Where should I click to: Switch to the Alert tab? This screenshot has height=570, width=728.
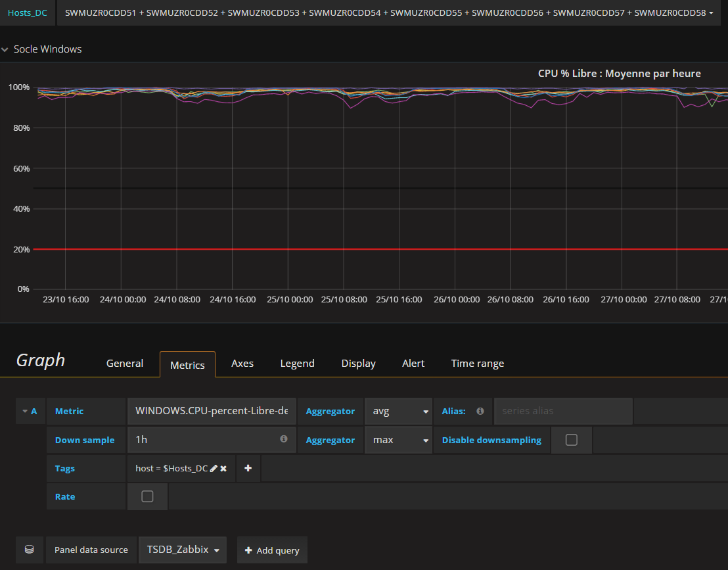(413, 364)
